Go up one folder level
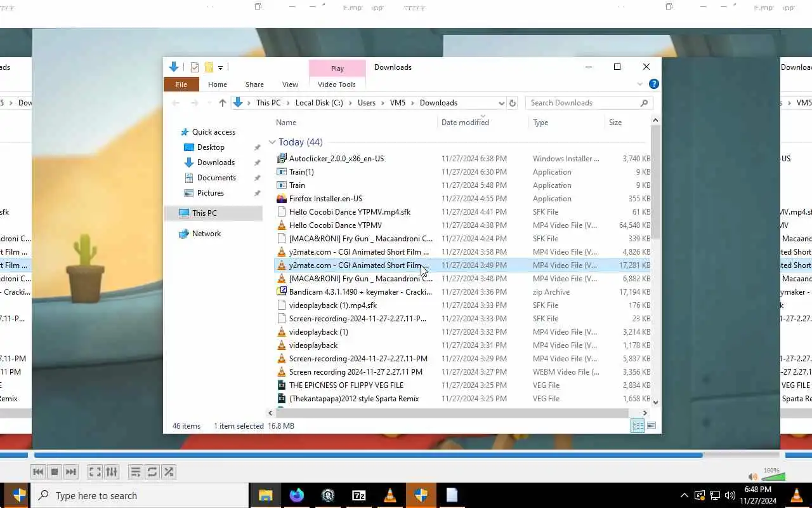 point(222,103)
